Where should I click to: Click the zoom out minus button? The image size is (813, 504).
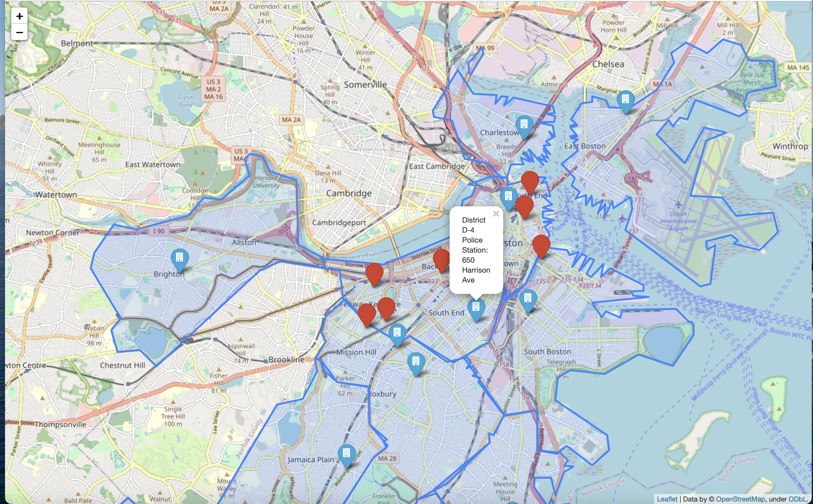coord(19,32)
